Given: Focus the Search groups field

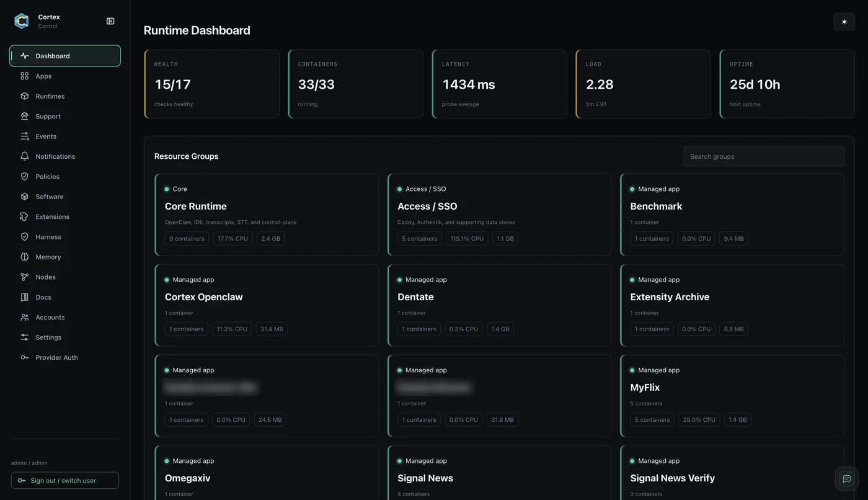Looking at the screenshot, I should click(763, 156).
